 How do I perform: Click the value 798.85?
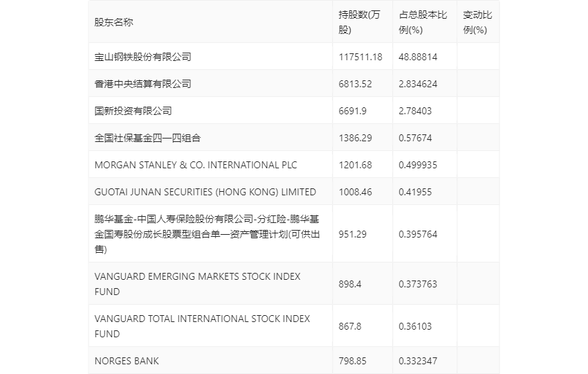point(353,361)
